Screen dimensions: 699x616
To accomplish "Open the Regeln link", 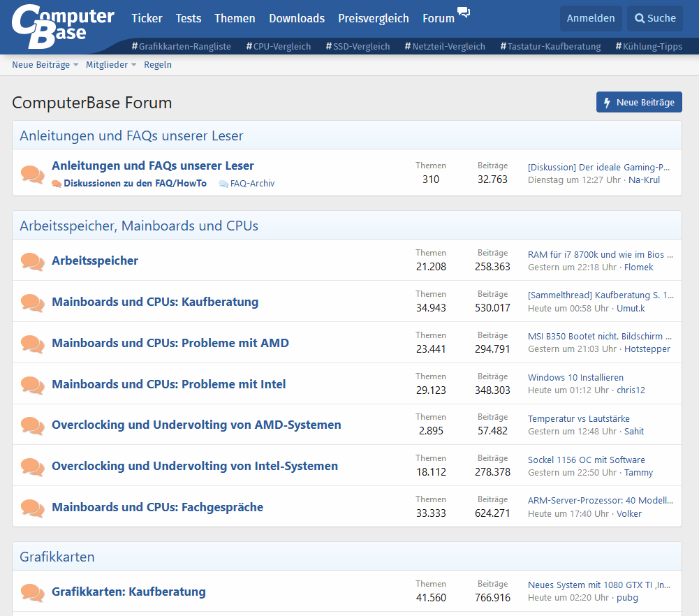I will click(158, 65).
